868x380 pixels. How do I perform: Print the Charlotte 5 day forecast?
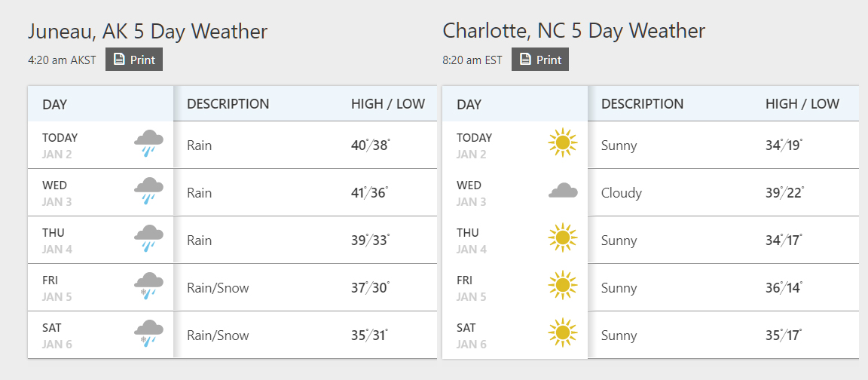[x=540, y=60]
